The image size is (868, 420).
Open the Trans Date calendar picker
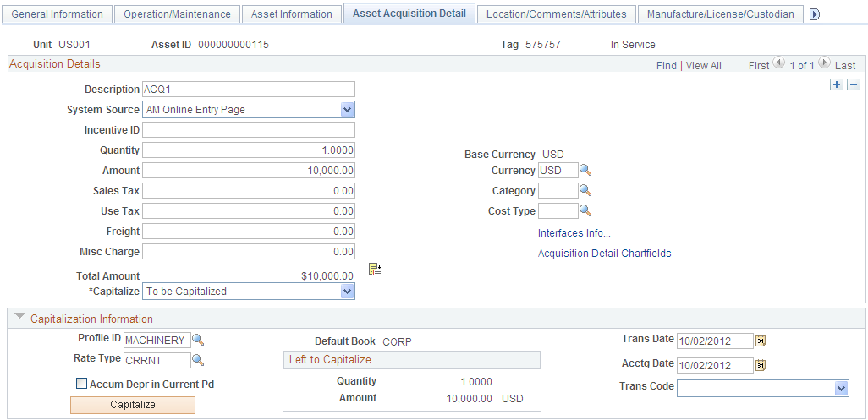click(761, 341)
